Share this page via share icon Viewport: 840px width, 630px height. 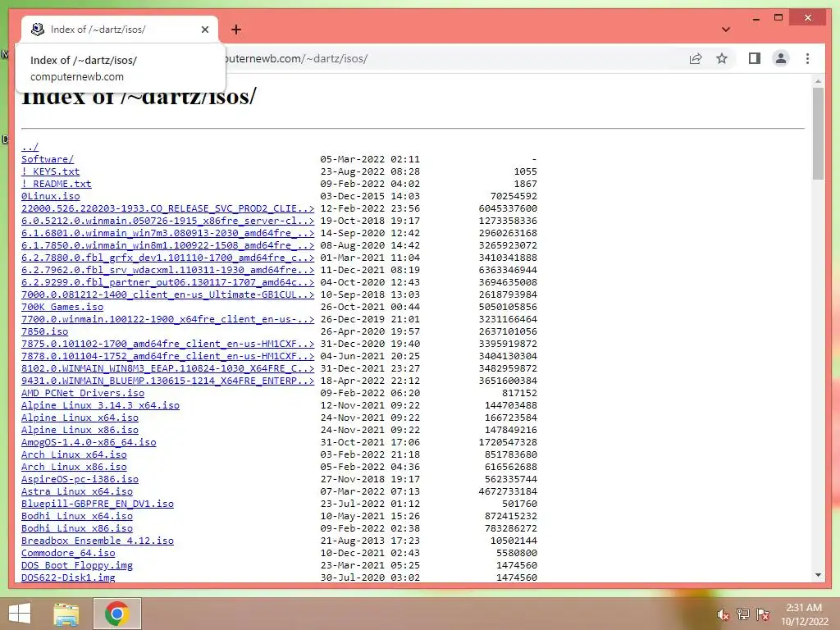pos(696,58)
